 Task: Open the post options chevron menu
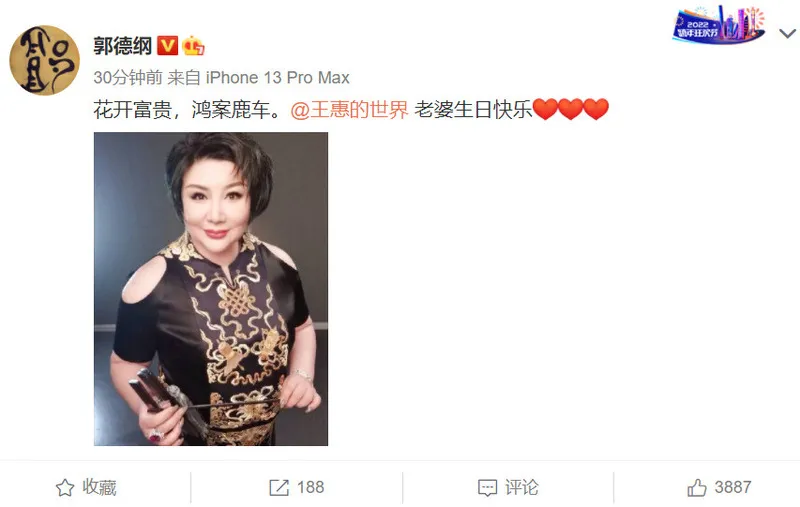(x=788, y=34)
